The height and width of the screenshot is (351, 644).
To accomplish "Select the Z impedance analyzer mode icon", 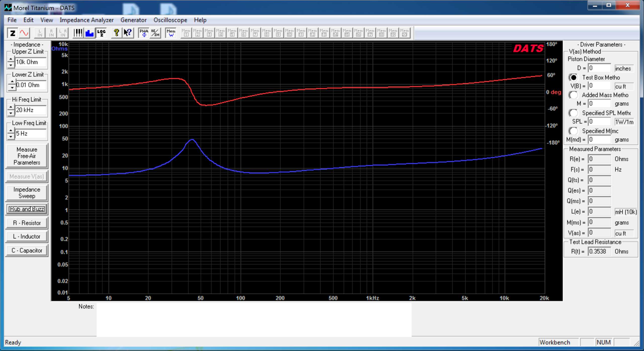I will click(13, 33).
